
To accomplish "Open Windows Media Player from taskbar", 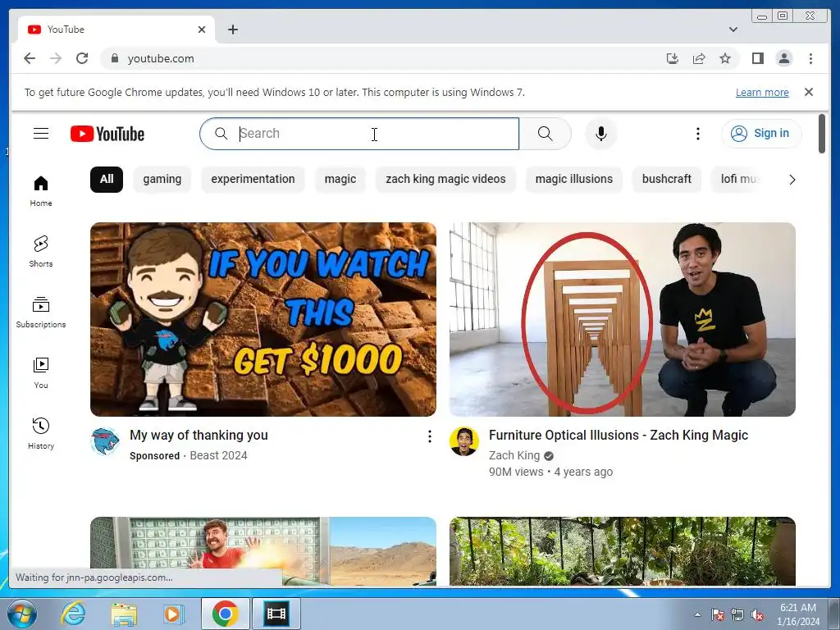I will click(x=172, y=614).
